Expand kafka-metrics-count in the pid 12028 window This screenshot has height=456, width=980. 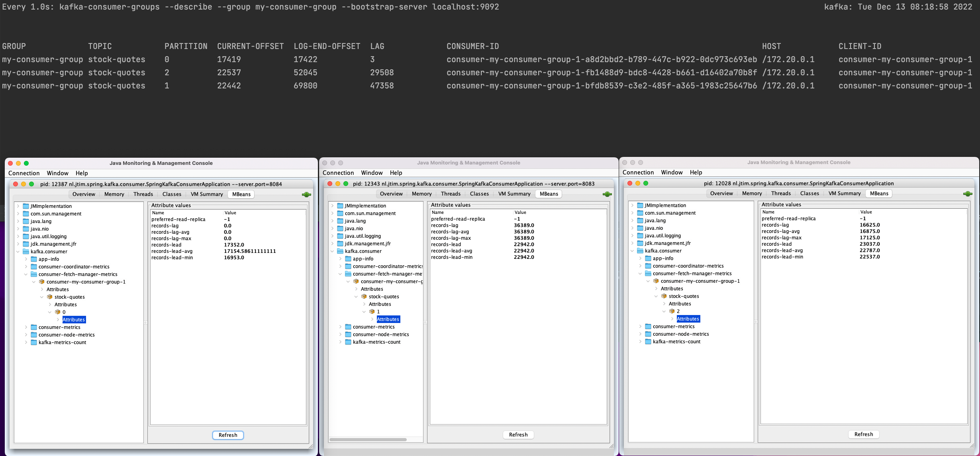640,342
